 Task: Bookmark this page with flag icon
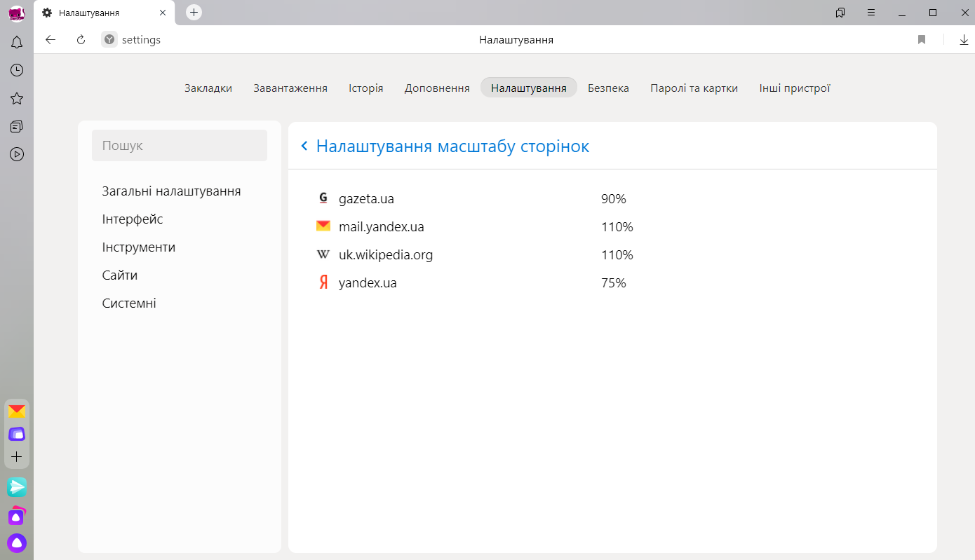[922, 40]
